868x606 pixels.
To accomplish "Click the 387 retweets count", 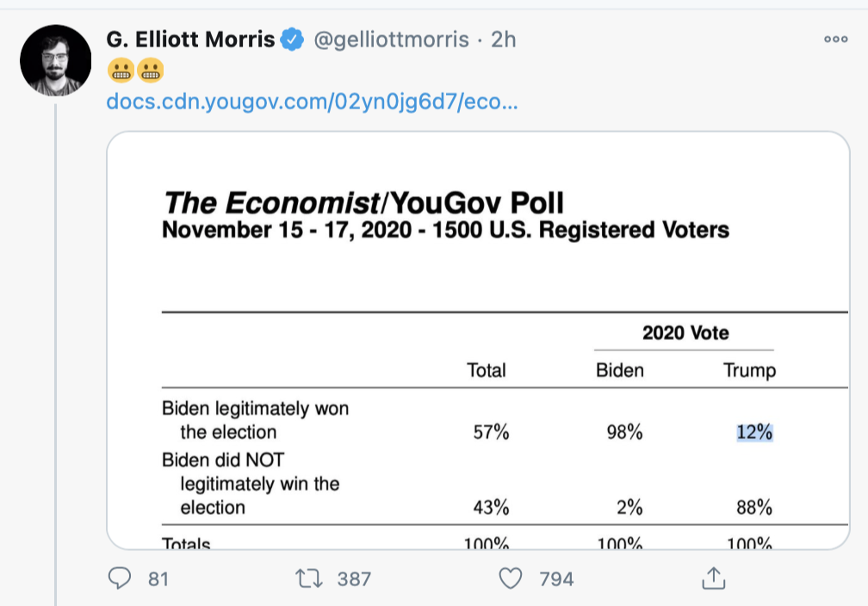I will coord(354,579).
